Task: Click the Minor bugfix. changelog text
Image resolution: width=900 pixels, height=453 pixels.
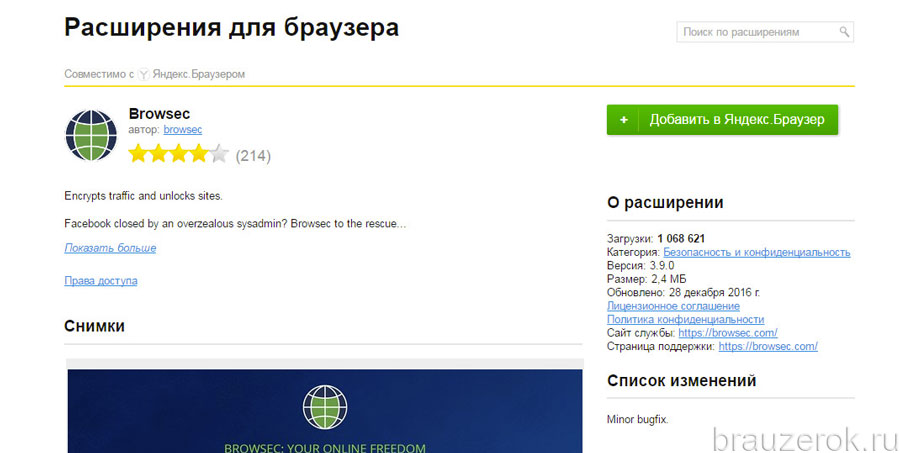Action: pos(638,419)
